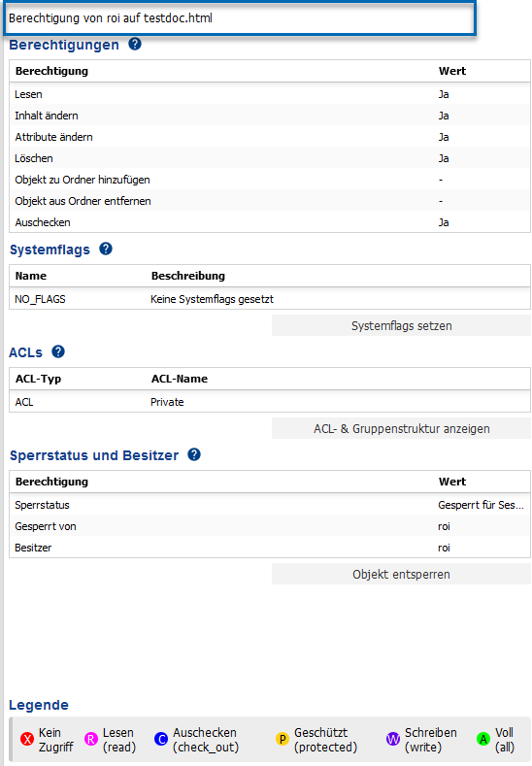Click the magenta R Lesen legend icon
Screen dimensions: 532x766
pyautogui.click(x=91, y=739)
